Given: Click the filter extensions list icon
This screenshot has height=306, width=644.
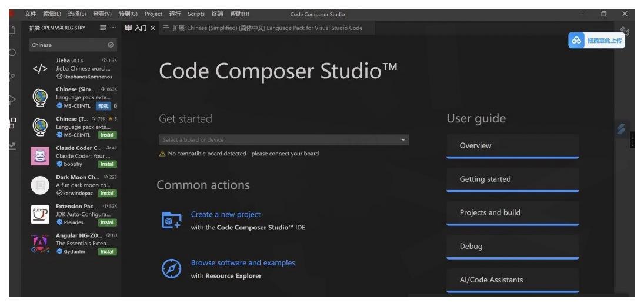Looking at the screenshot, I should pyautogui.click(x=103, y=28).
